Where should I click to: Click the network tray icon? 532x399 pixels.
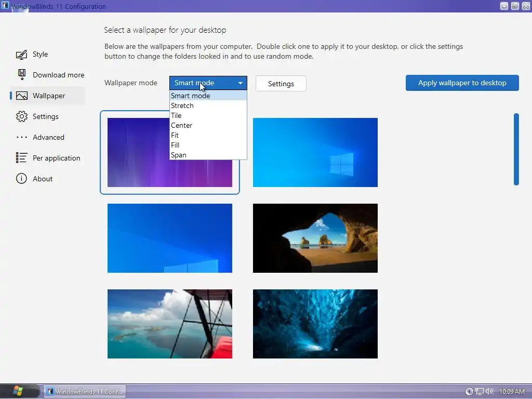(480, 392)
